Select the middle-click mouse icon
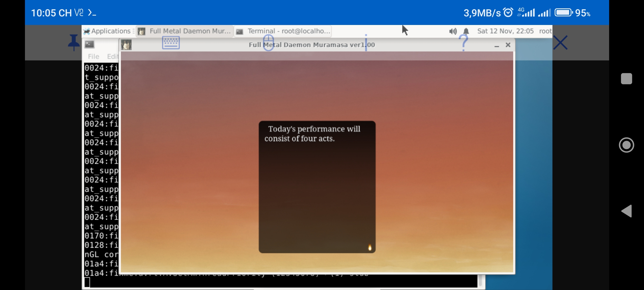The width and height of the screenshot is (644, 290). 269,42
